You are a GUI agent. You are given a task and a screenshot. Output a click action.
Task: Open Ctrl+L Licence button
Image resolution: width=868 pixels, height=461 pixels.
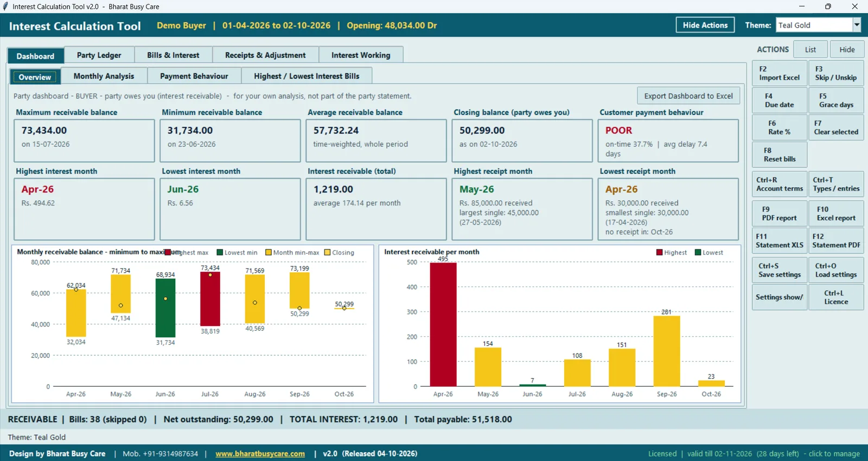[836, 297]
